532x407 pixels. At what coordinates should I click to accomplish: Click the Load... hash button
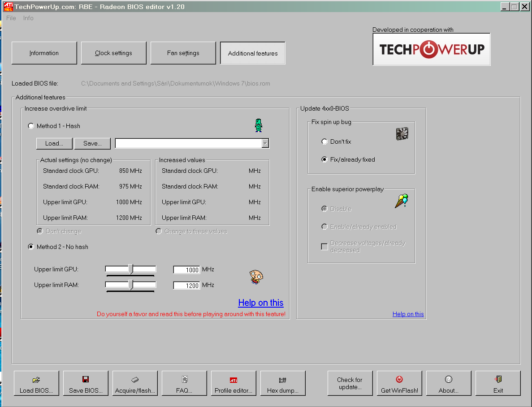coord(54,143)
